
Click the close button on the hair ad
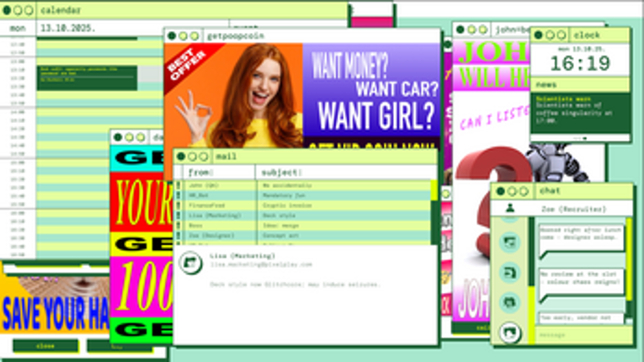point(45,346)
